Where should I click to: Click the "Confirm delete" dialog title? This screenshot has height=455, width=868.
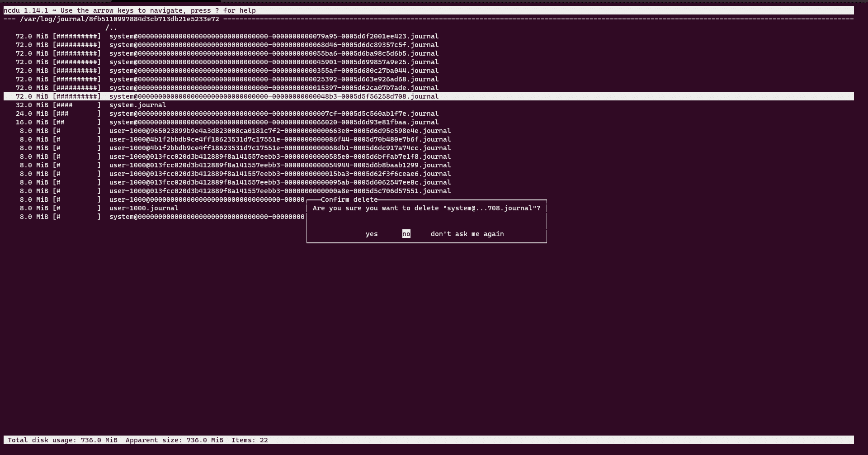(x=350, y=199)
